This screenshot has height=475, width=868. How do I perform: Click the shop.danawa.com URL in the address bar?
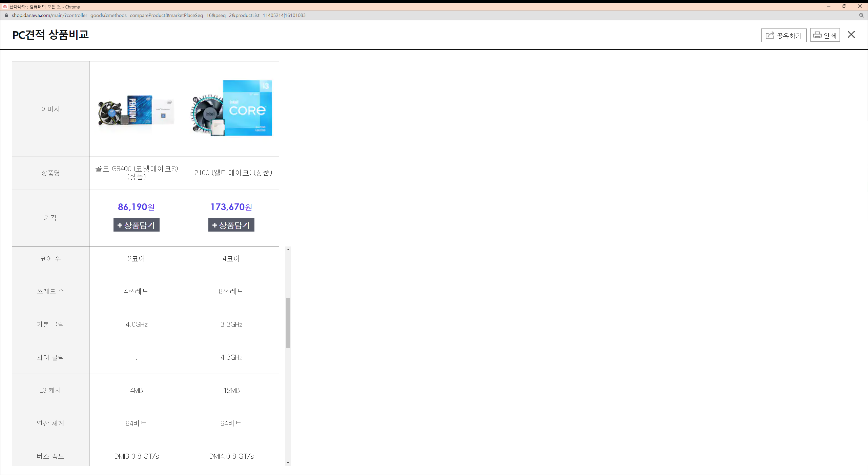pos(159,15)
